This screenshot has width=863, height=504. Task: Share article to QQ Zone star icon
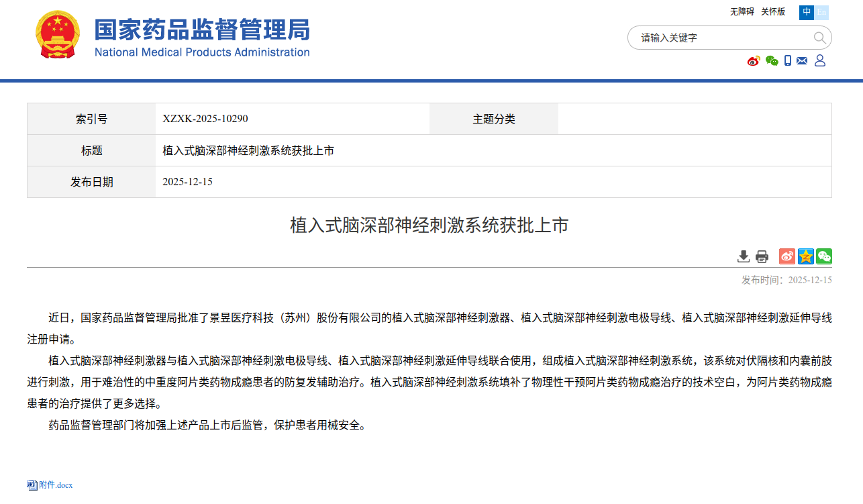[x=805, y=256]
